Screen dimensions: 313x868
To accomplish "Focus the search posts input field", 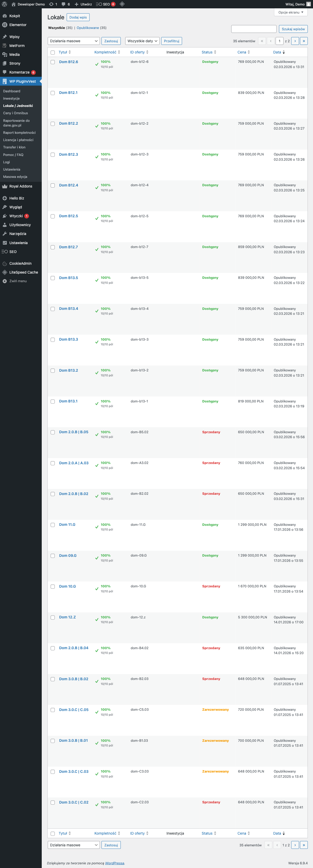I will [x=254, y=29].
